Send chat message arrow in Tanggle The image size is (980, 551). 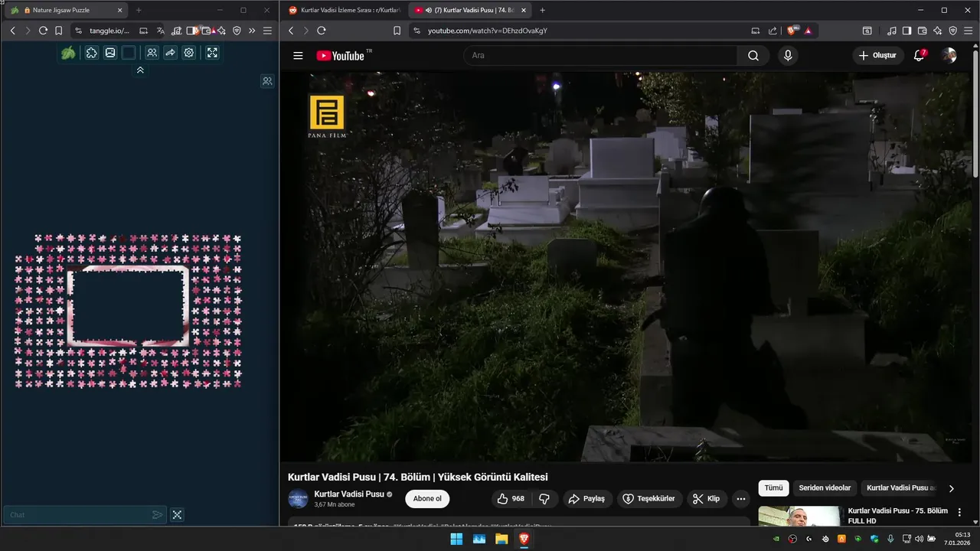click(x=157, y=515)
